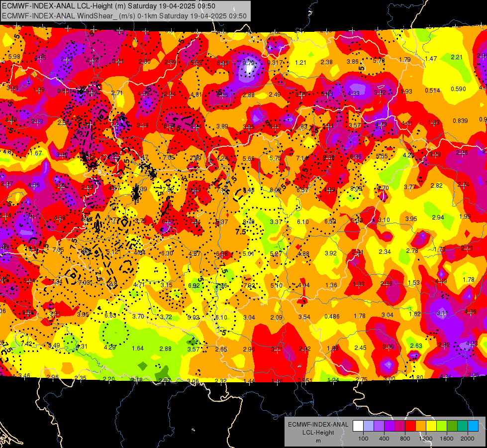
Task: Click the wind shear value 9.79
Action: tap(248, 63)
